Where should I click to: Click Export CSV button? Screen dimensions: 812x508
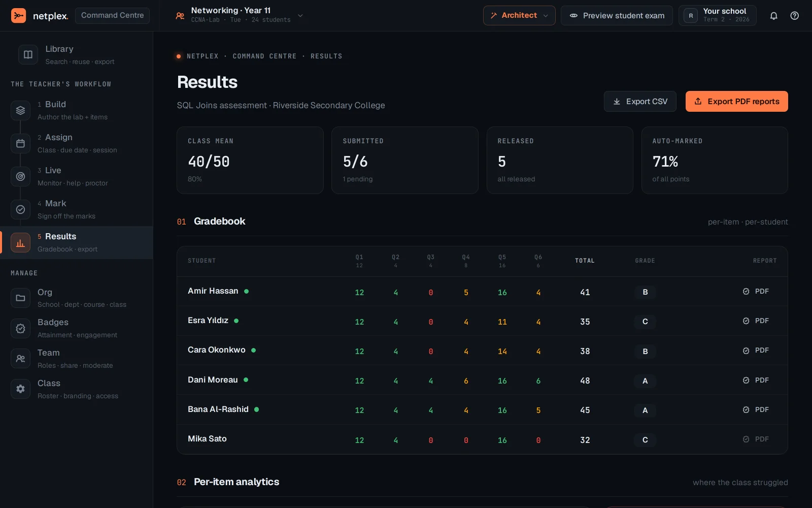(640, 102)
